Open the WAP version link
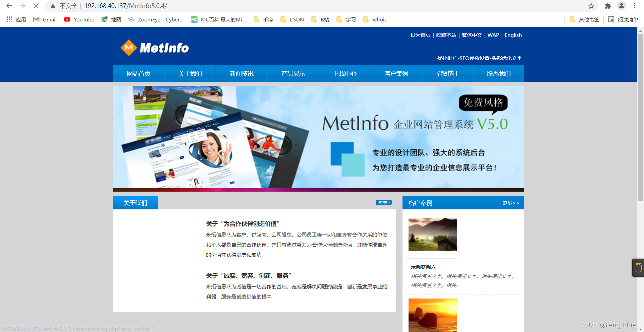This screenshot has width=644, height=332. (x=493, y=35)
